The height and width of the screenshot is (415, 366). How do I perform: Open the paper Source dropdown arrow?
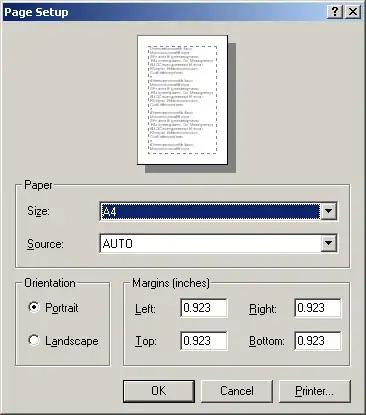coord(328,243)
